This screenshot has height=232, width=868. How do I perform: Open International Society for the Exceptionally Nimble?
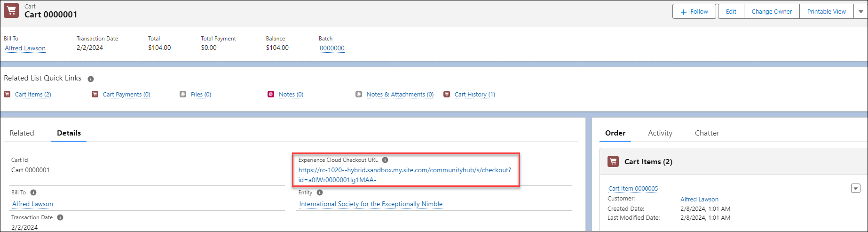(x=371, y=204)
